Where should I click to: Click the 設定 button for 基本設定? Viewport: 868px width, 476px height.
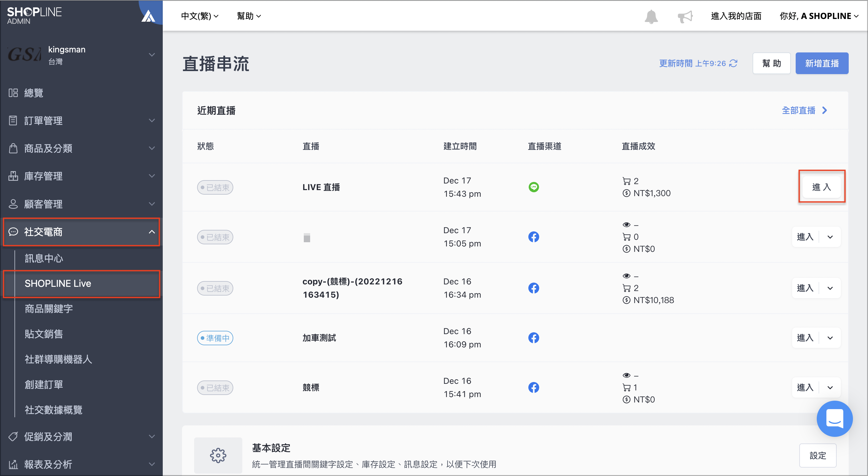818,456
